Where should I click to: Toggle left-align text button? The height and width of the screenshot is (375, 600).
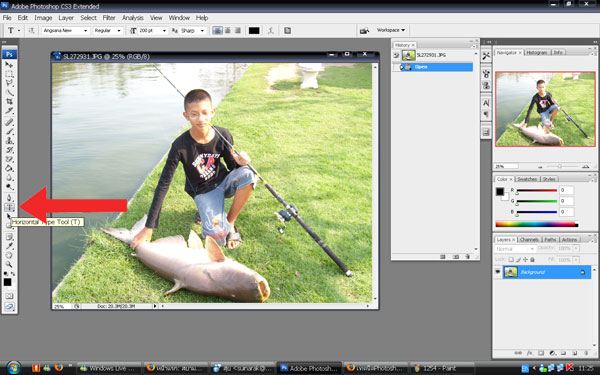tap(217, 30)
